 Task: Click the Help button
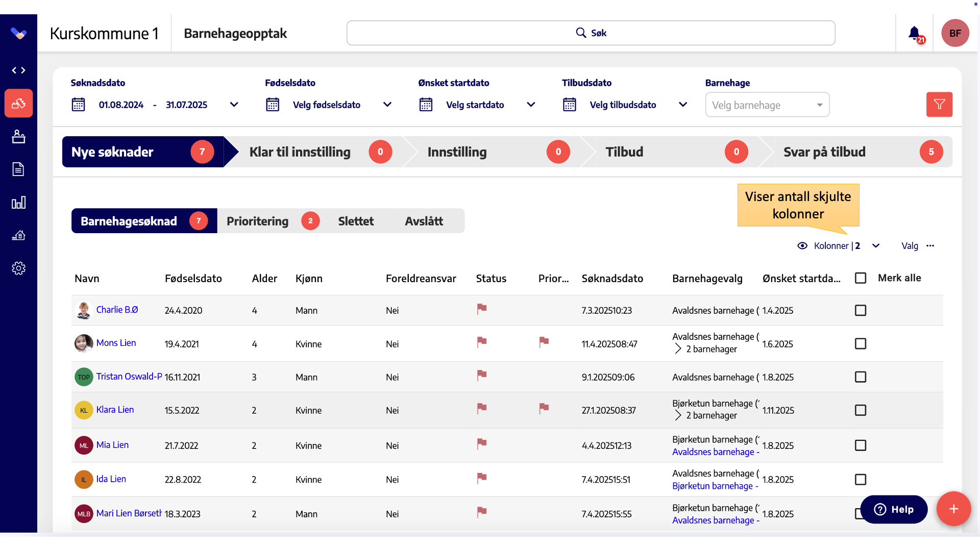[893, 509]
